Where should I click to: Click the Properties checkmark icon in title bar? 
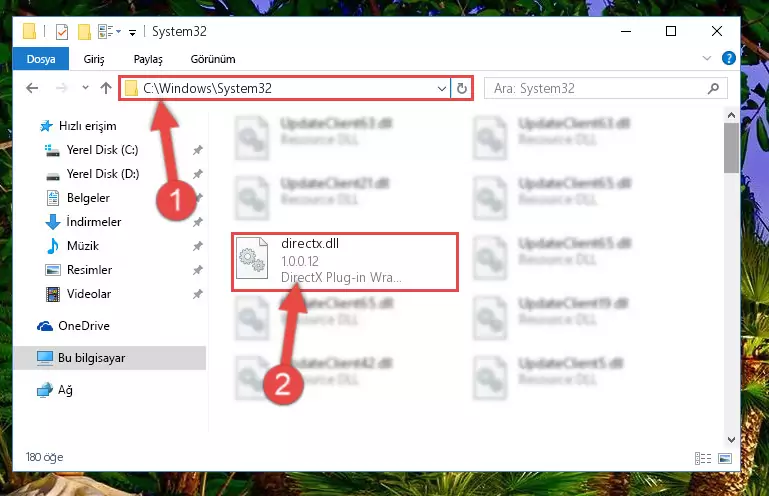coord(62,32)
